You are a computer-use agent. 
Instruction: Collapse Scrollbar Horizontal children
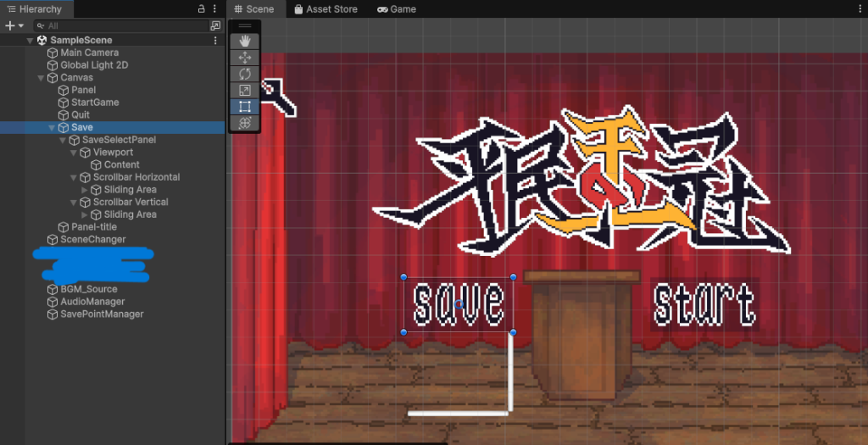point(74,178)
